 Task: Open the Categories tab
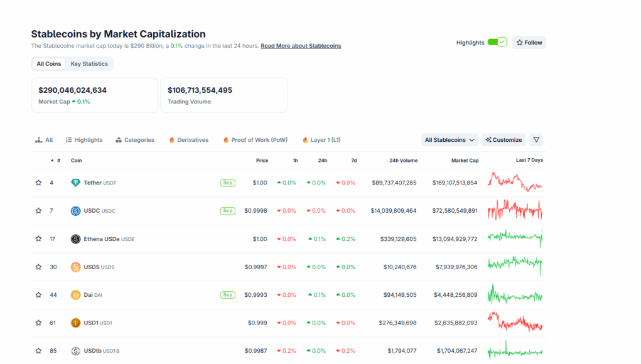[x=135, y=140]
